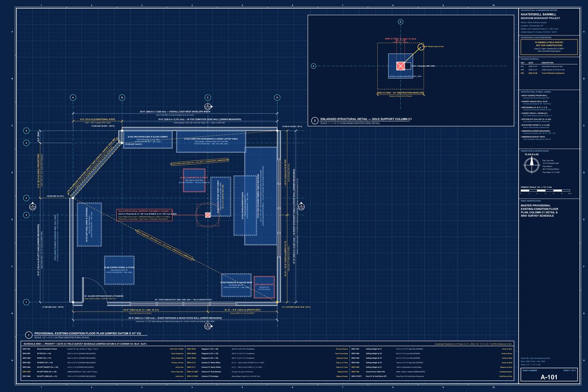Screen dimensions: 588x392
Task: Click grid bubble A above the plan
Action: [x=73, y=97]
